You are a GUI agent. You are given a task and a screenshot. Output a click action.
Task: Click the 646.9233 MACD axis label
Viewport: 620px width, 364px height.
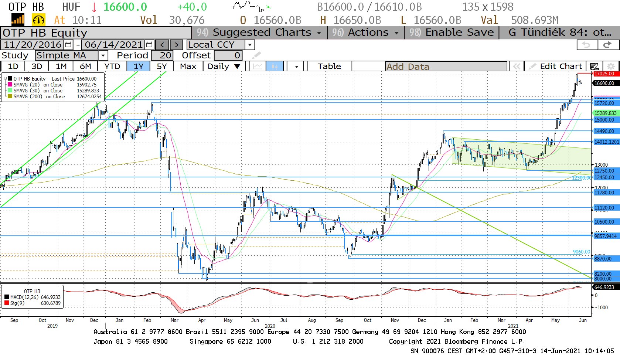point(606,287)
